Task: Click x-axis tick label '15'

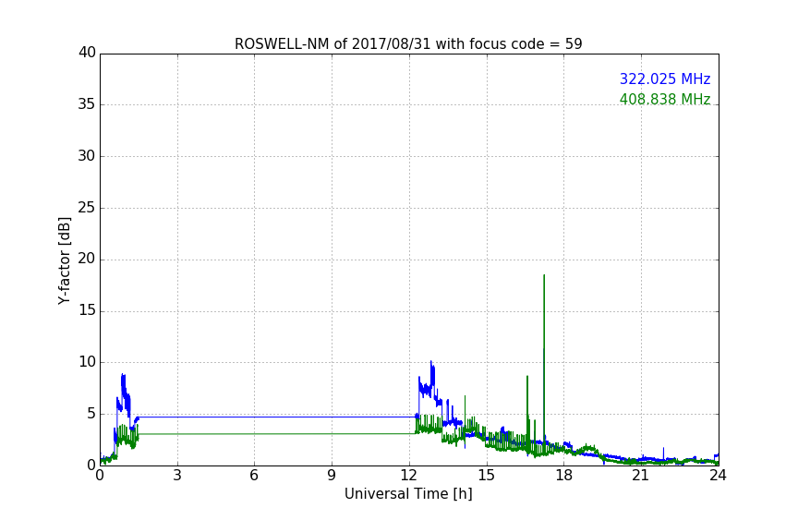Action: coord(486,476)
